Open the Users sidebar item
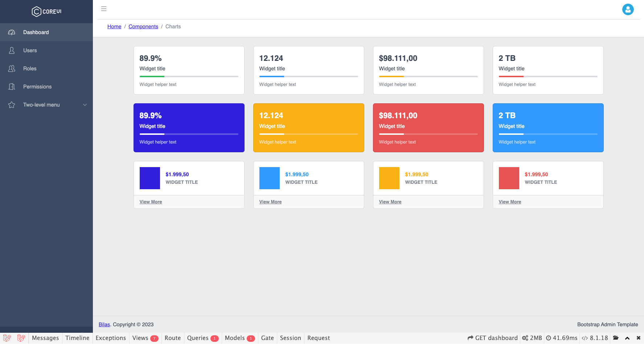The width and height of the screenshot is (644, 344). pos(46,50)
